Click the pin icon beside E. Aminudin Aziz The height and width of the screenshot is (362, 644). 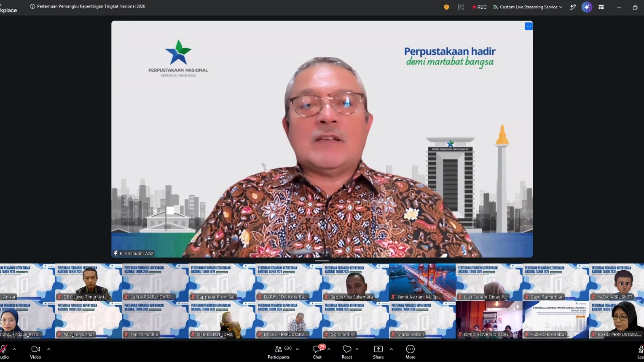(115, 253)
